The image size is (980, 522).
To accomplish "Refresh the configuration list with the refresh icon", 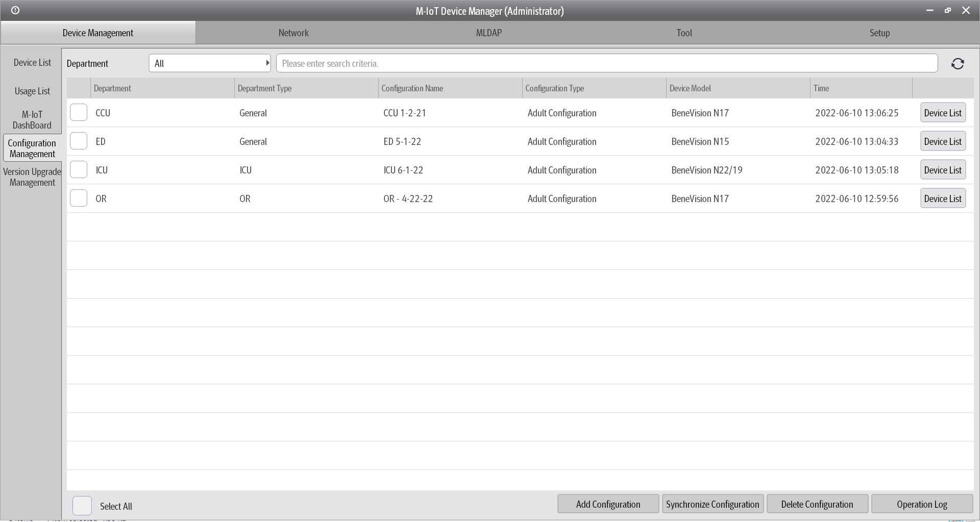I will point(958,63).
